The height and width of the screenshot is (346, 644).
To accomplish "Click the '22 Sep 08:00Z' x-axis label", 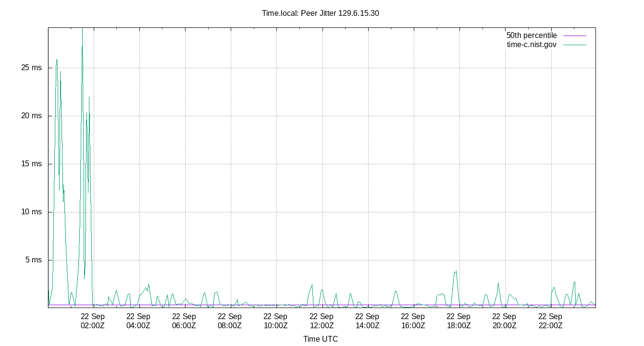I will [x=230, y=321].
